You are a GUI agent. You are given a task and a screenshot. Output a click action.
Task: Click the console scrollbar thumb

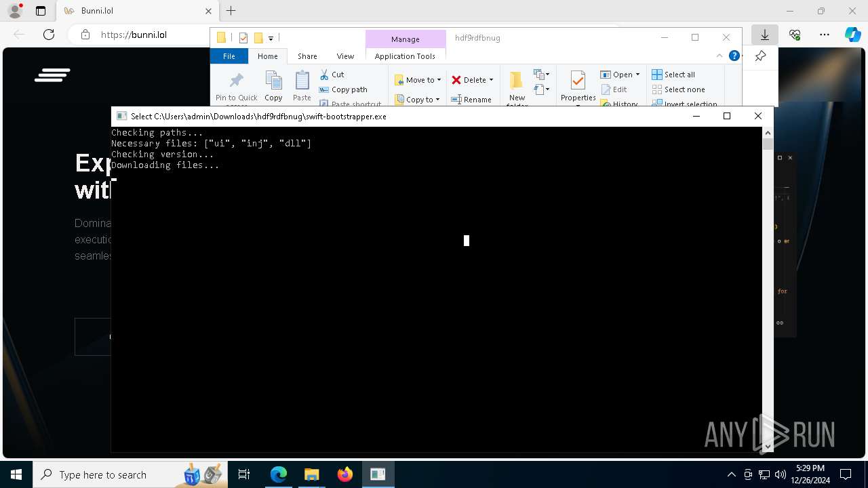(768, 144)
